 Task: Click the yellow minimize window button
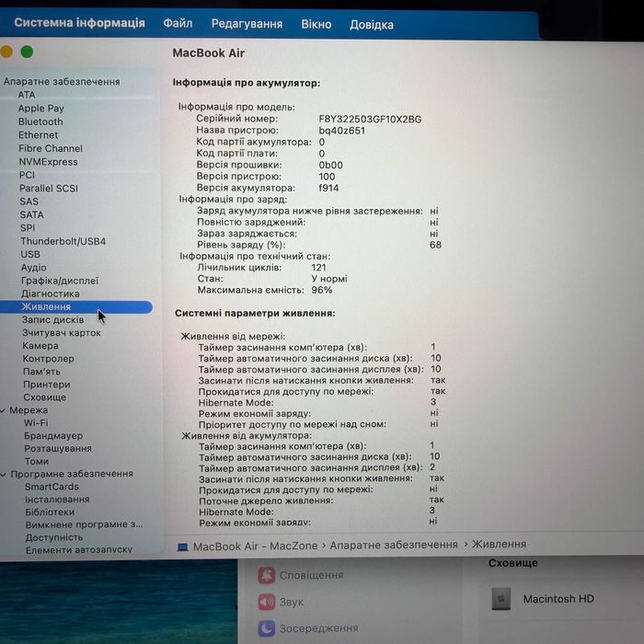[6, 52]
